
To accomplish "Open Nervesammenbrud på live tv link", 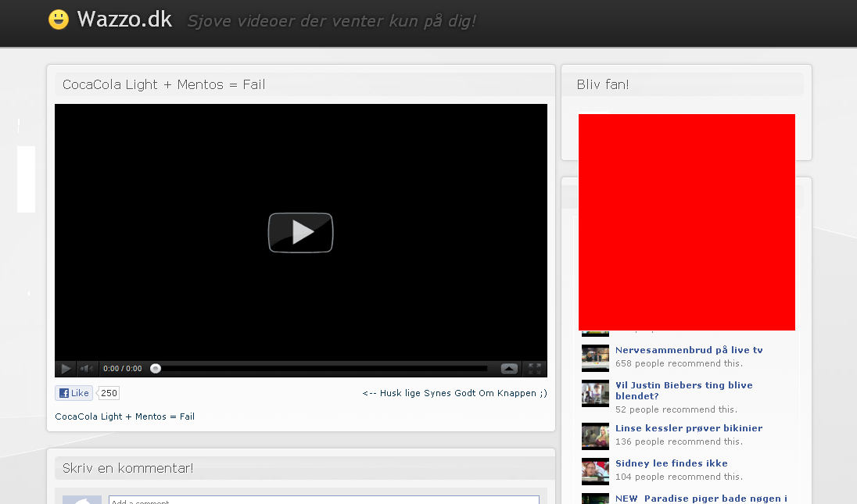I will (689, 350).
